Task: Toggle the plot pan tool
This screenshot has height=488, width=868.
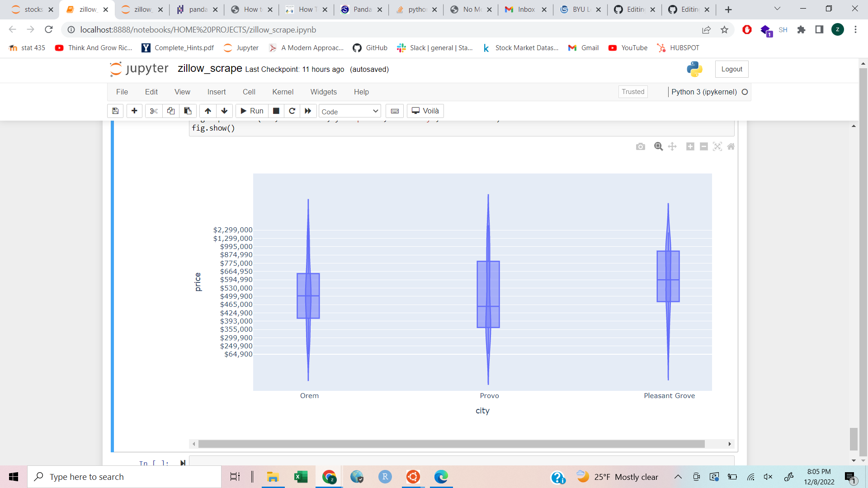Action: click(x=672, y=146)
